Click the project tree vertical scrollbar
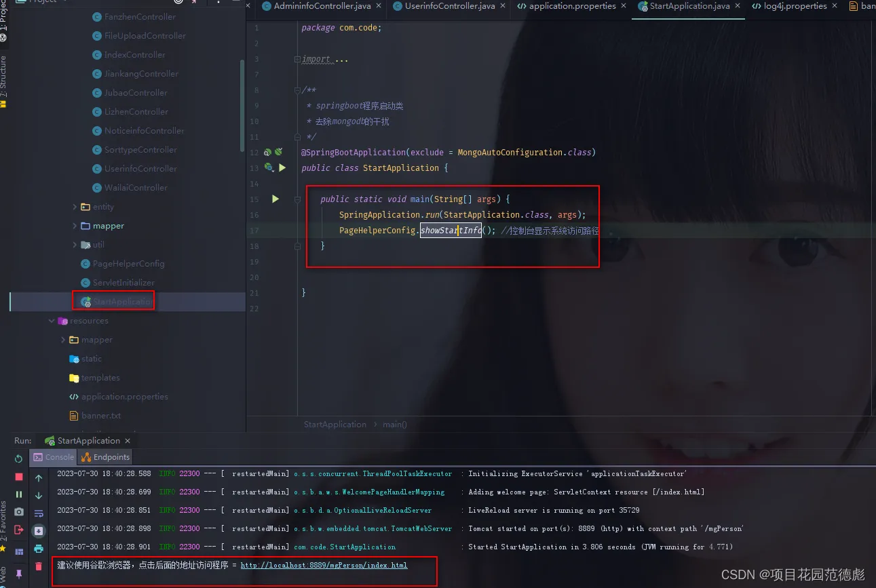The image size is (876, 588). coord(242,105)
